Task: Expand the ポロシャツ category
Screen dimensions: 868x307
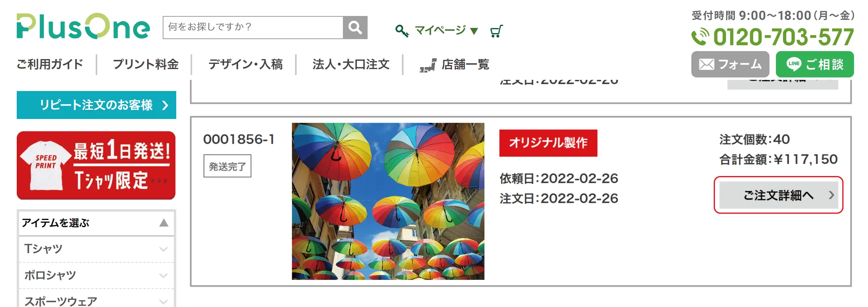Action: 96,275
